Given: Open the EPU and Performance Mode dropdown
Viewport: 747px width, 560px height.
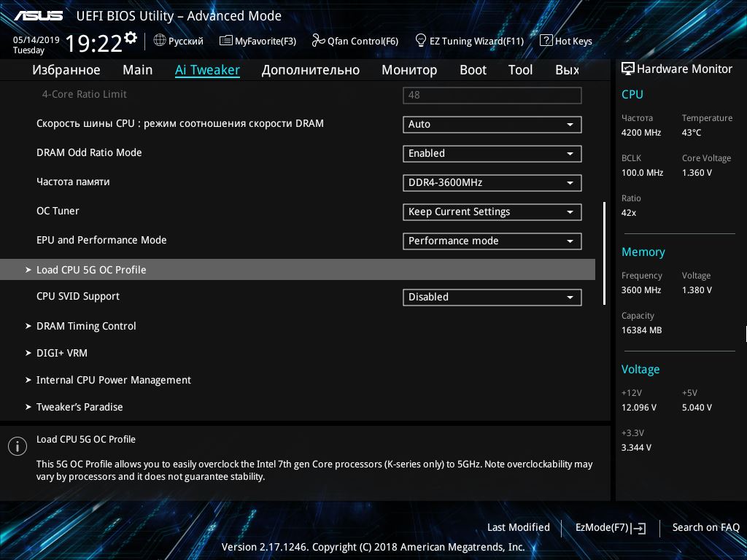Looking at the screenshot, I should coord(492,241).
